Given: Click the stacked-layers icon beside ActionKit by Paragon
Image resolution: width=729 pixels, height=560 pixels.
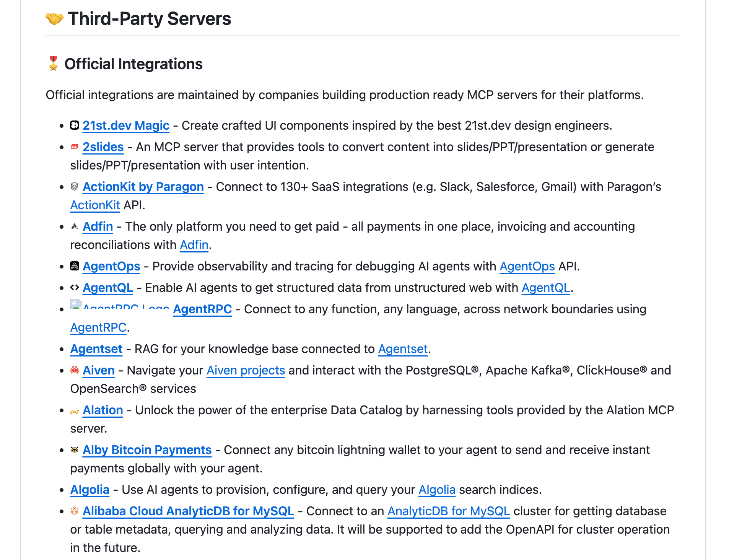Looking at the screenshot, I should click(x=74, y=186).
